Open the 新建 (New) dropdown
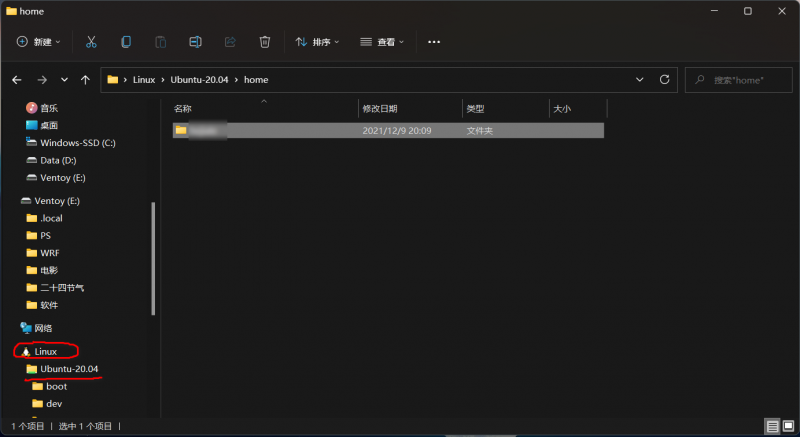800x437 pixels. coord(39,42)
